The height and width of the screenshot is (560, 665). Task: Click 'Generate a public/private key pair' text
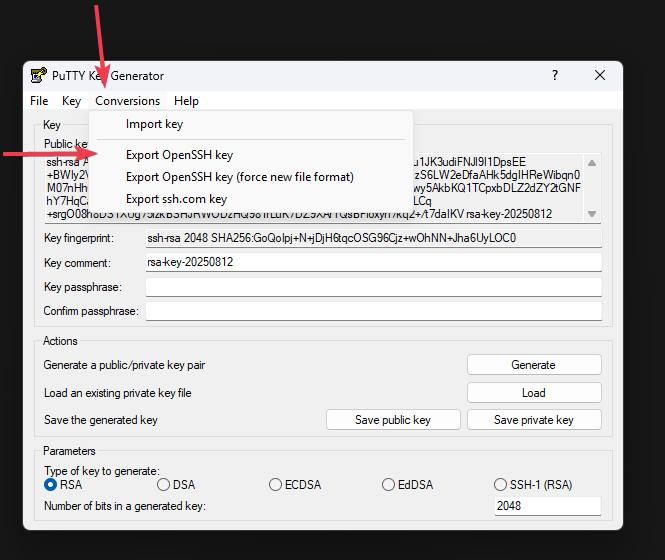[124, 365]
